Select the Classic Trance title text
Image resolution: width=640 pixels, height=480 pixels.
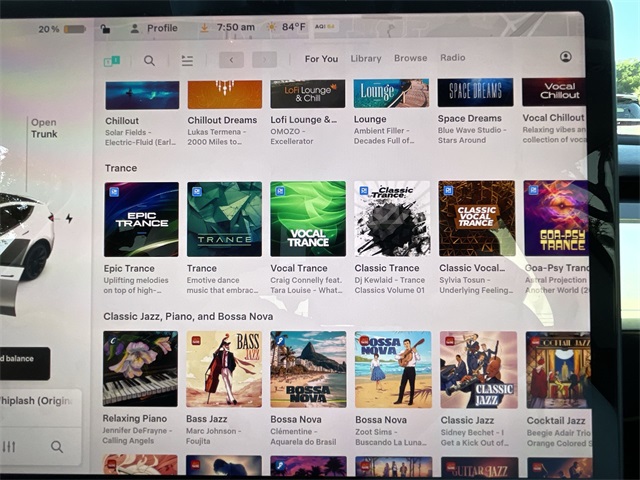click(x=387, y=268)
